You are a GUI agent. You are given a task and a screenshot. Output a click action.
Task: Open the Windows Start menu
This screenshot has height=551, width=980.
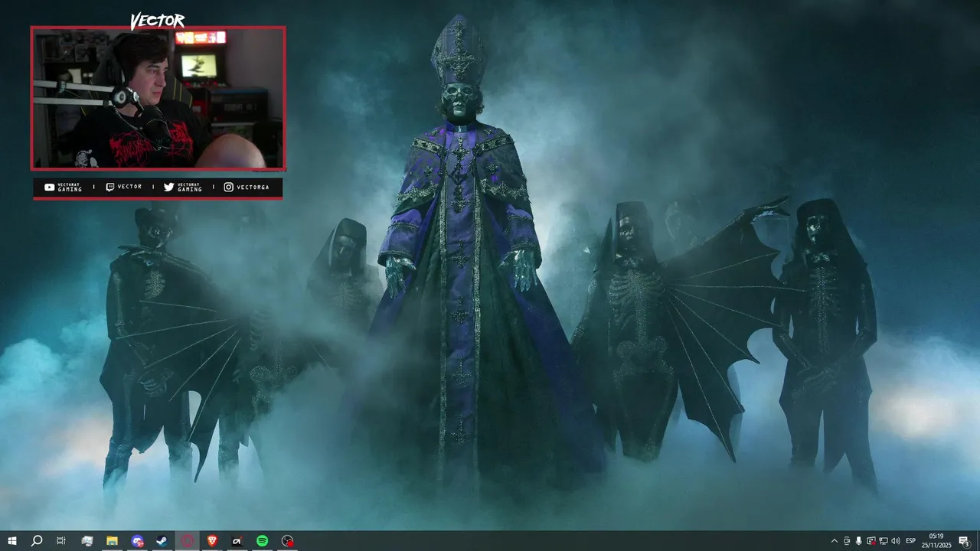[11, 541]
